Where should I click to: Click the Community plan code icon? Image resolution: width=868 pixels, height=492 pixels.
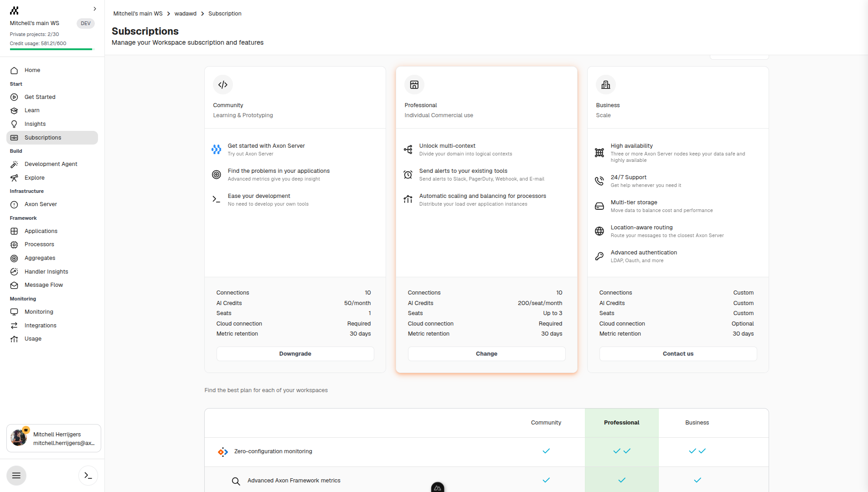coord(222,85)
